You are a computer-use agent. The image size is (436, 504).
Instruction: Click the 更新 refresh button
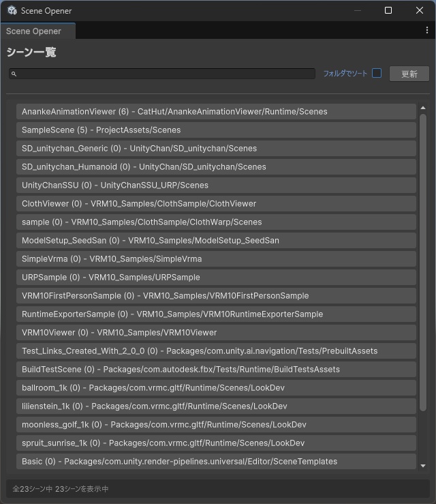point(409,74)
